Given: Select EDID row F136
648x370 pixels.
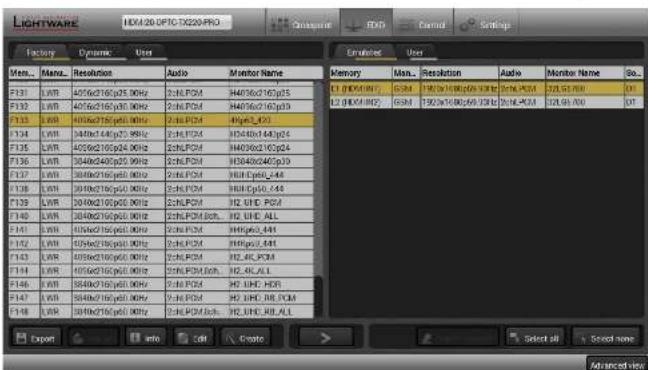Looking at the screenshot, I should point(161,161).
